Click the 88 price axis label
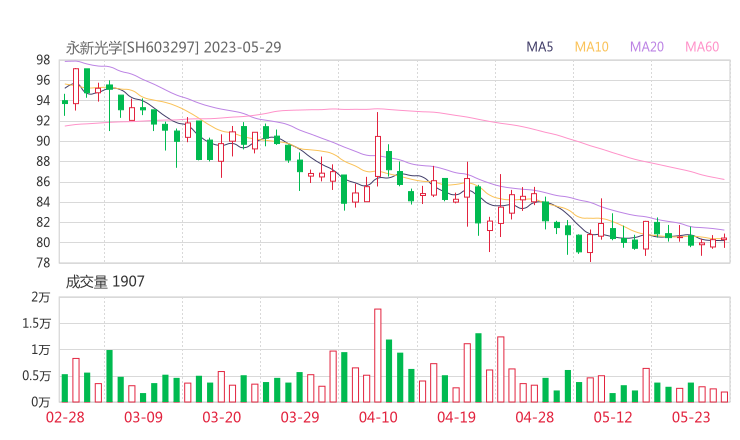740x440 pixels. pyautogui.click(x=43, y=161)
